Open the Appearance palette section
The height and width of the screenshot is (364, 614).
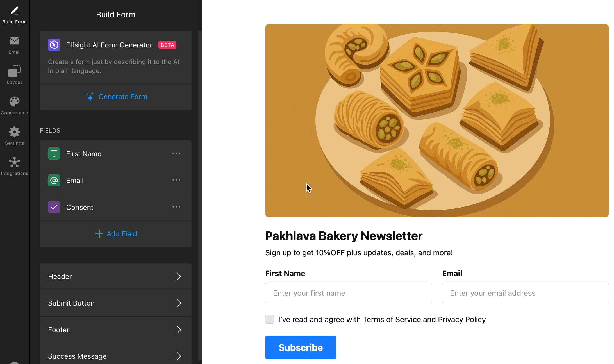[14, 106]
